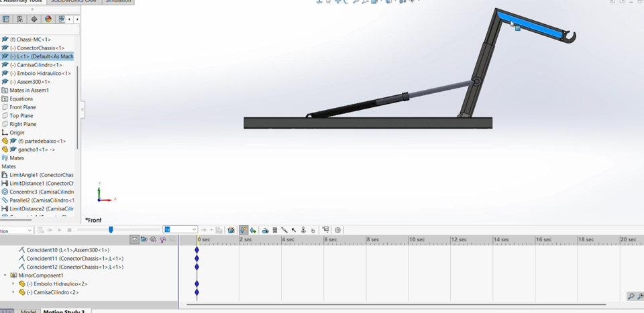Screen dimensions: 644x313
Task: Open the DimXpertManager crosshair tab
Action: pyautogui.click(x=34, y=19)
